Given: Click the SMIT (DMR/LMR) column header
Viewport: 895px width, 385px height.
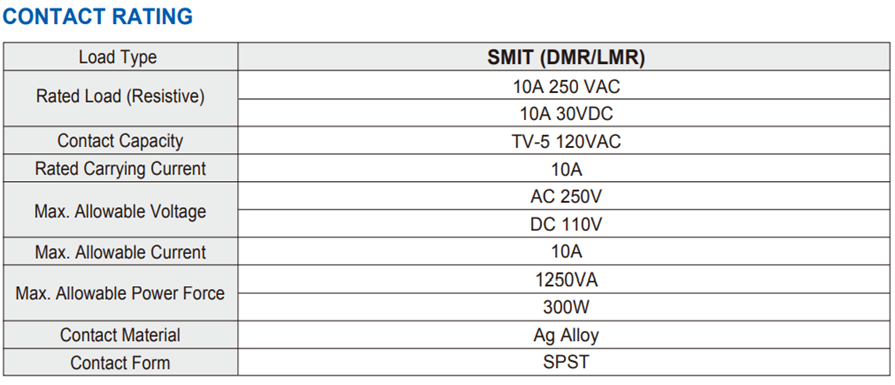Looking at the screenshot, I should pos(566,57).
